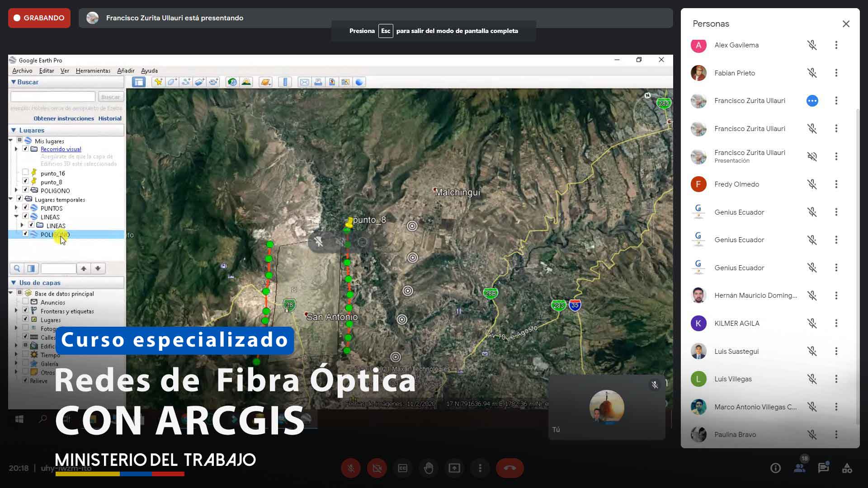Image resolution: width=868 pixels, height=488 pixels.
Task: Open the Ayuda menu
Action: [x=149, y=70]
